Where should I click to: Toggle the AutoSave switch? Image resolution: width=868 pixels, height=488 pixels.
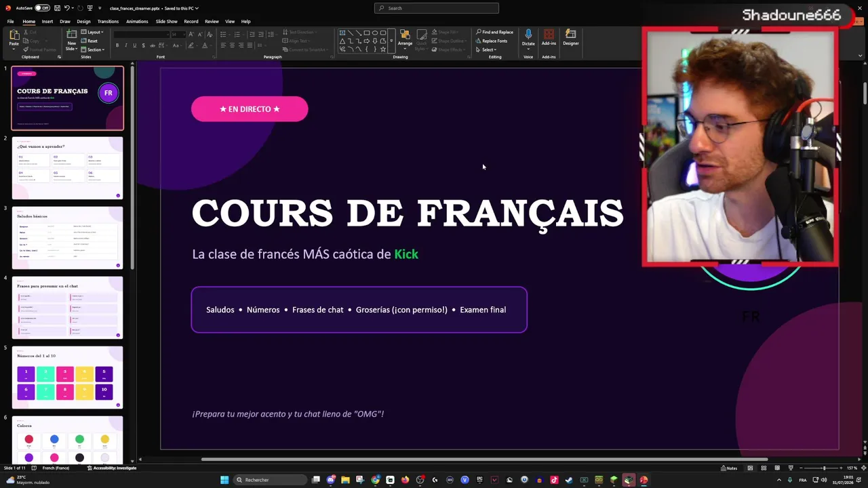pos(43,8)
